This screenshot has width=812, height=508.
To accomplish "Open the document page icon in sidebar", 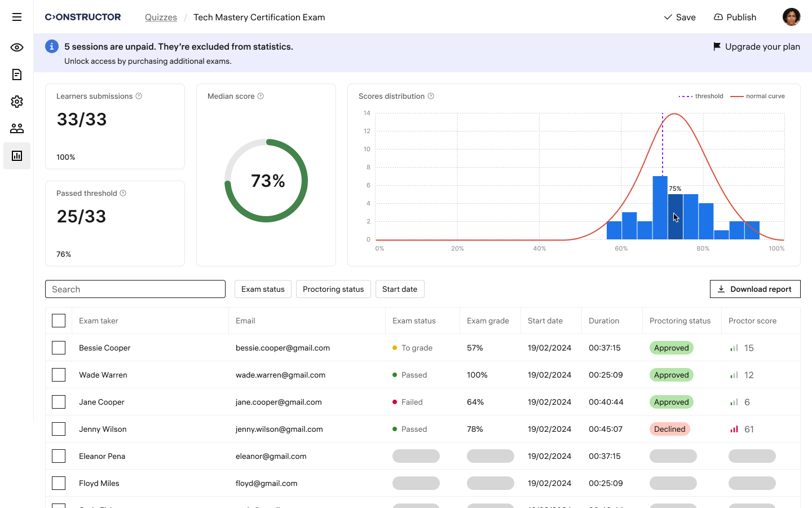I will 16,74.
